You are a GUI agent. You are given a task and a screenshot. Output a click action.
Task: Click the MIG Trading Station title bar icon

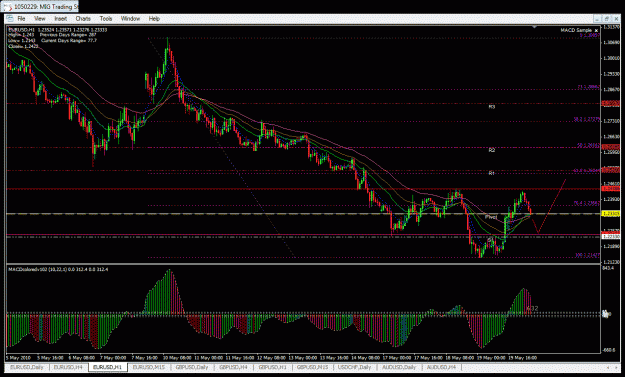coord(8,7)
